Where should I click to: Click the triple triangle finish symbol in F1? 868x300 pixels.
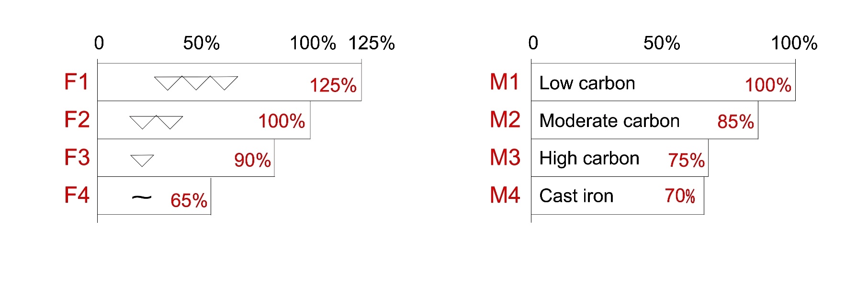[196, 83]
